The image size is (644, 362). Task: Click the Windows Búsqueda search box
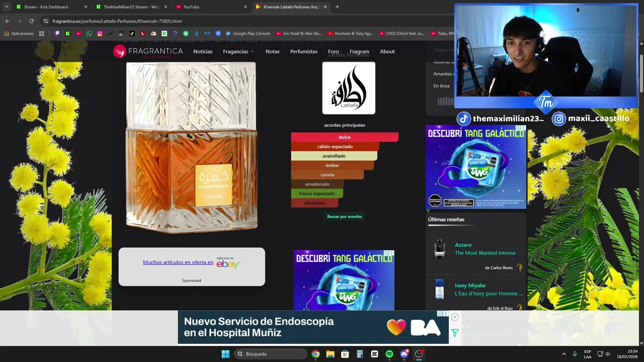271,354
